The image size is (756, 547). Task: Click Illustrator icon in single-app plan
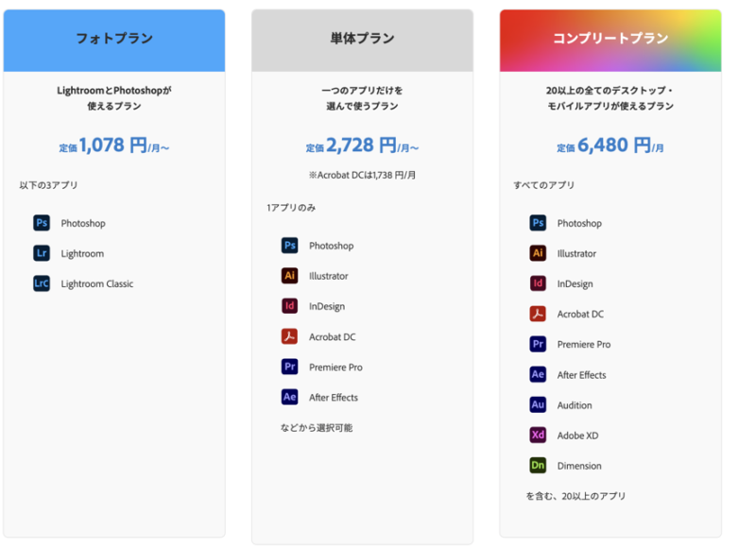[289, 276]
